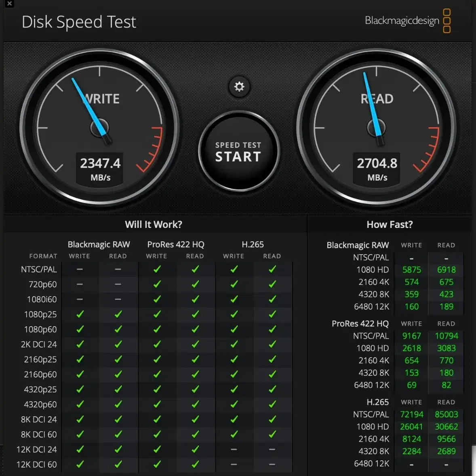The width and height of the screenshot is (476, 476).
Task: Click ProRes 422 HQ header in Will It Work
Action: [176, 244]
